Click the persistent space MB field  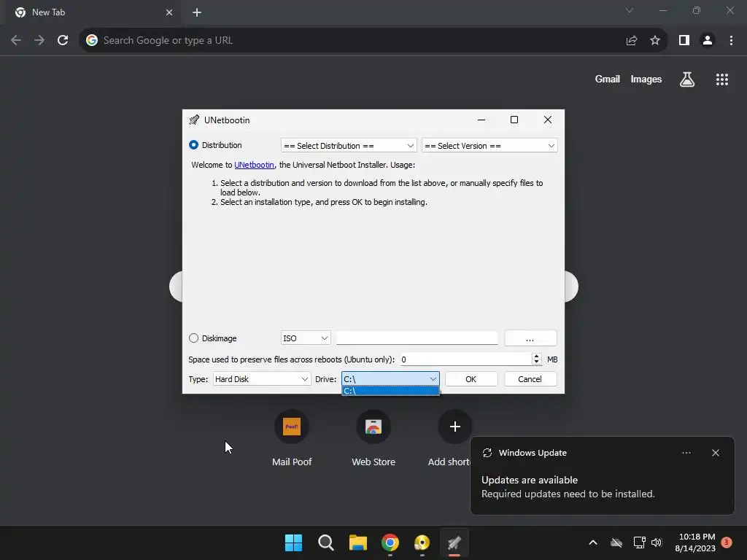(x=465, y=359)
